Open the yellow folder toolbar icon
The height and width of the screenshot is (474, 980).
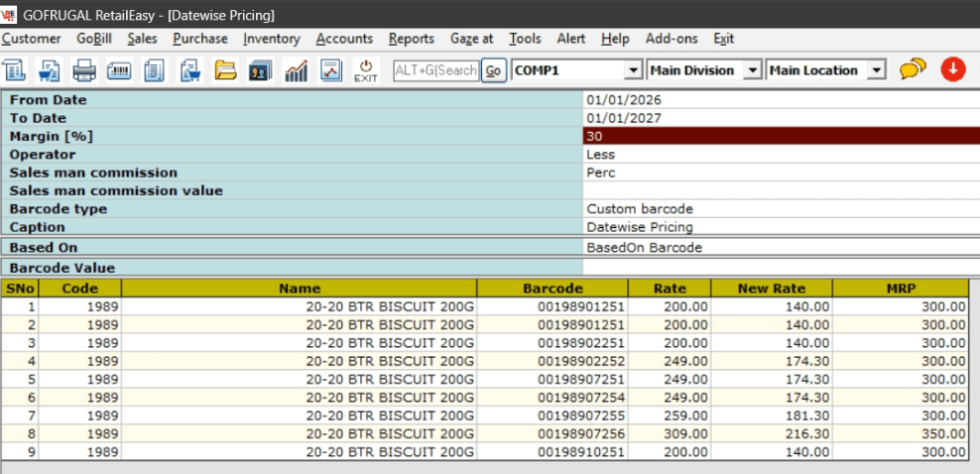pyautogui.click(x=225, y=70)
